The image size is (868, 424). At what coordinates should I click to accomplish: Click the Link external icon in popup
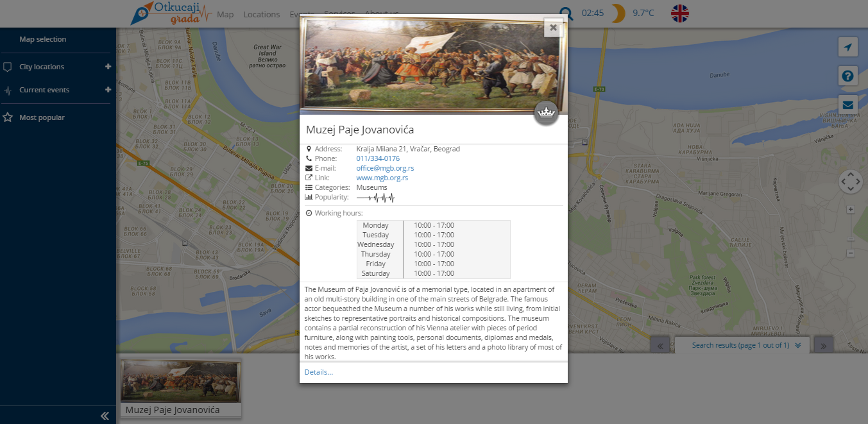[x=309, y=178]
